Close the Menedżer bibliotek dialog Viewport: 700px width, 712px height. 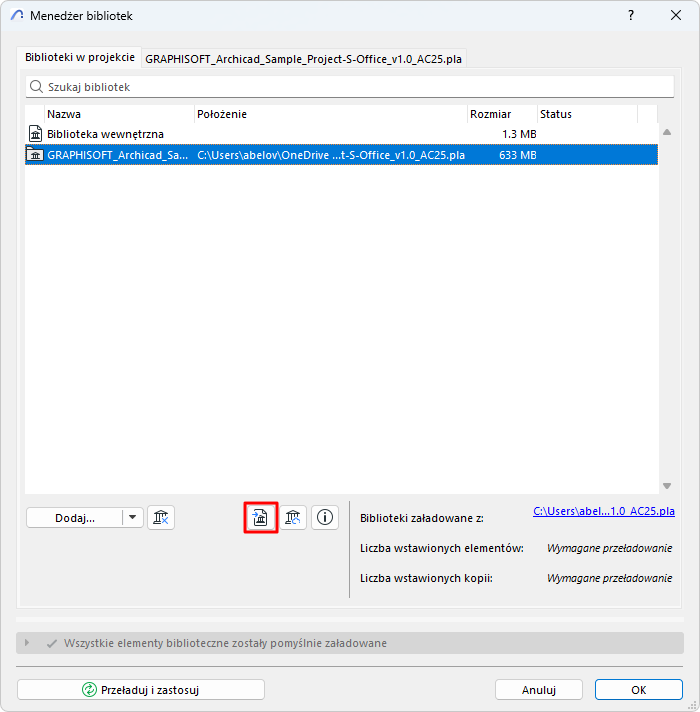coord(675,15)
